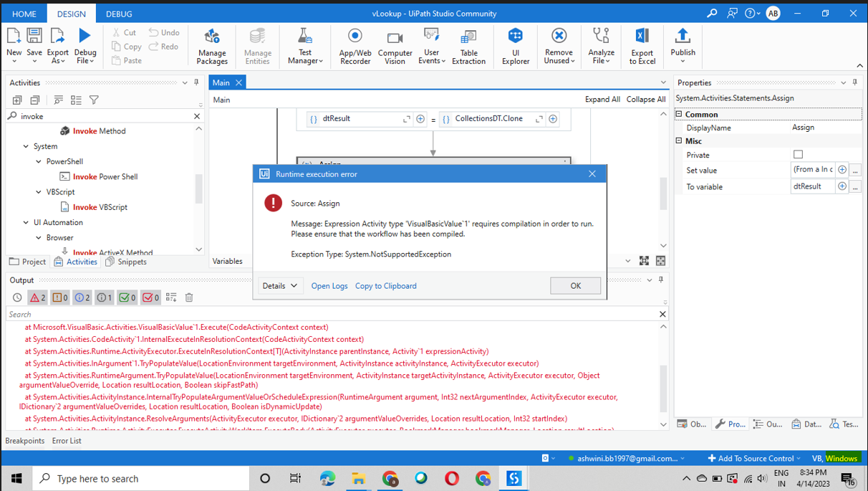Viewport: 868px width, 491px height.
Task: Click the Windows Start button
Action: [x=16, y=478]
